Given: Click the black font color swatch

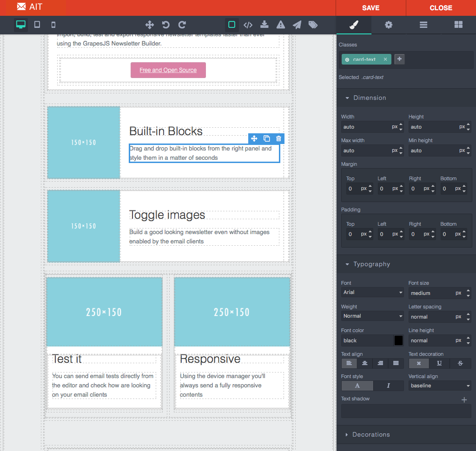Looking at the screenshot, I should pyautogui.click(x=398, y=340).
